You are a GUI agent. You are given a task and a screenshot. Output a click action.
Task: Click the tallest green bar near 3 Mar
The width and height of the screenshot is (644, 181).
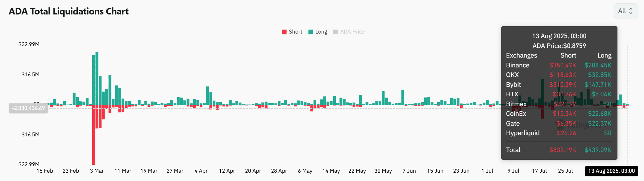(x=97, y=78)
